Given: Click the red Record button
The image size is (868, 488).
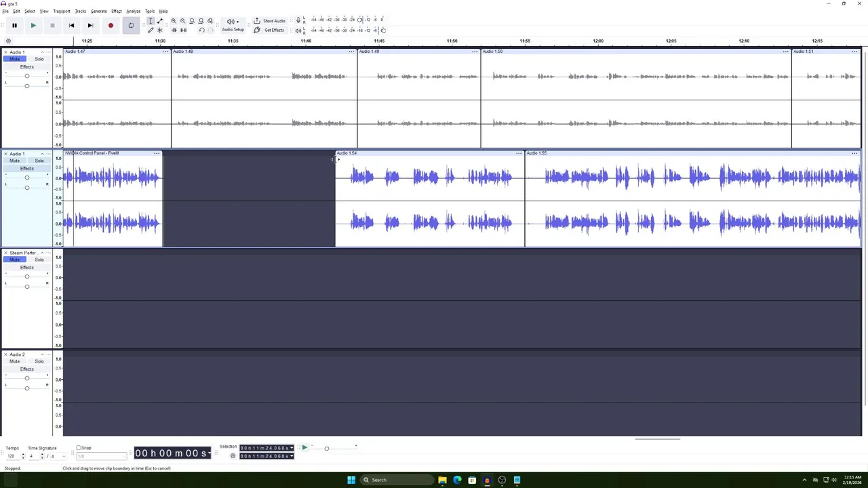Looking at the screenshot, I should click(111, 25).
